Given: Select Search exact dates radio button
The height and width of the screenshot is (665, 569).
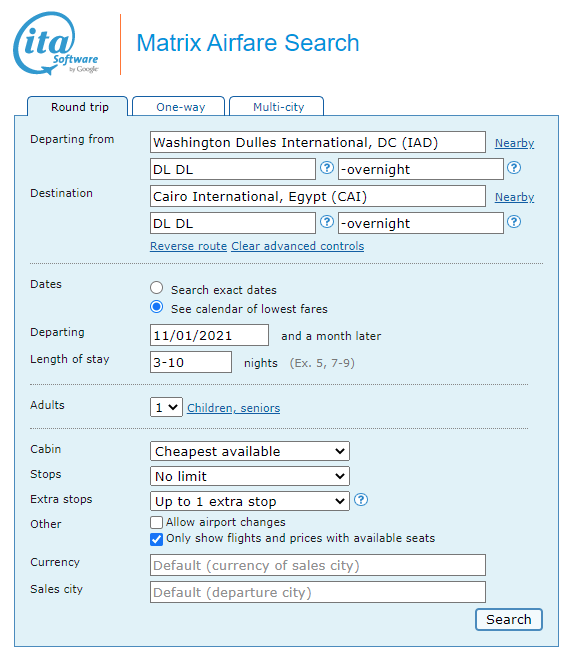Looking at the screenshot, I should coord(156,288).
